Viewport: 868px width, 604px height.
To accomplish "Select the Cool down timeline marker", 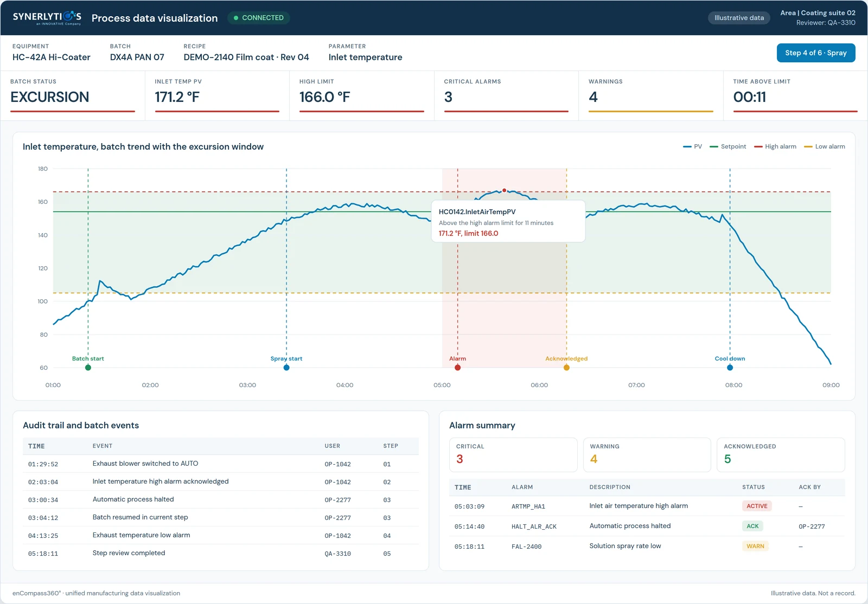I will pyautogui.click(x=730, y=368).
